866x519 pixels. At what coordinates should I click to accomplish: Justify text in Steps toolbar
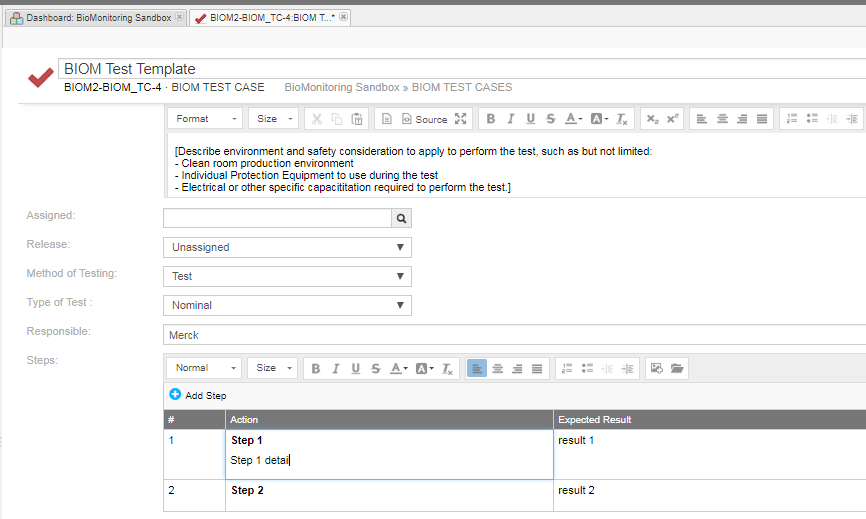(x=537, y=368)
